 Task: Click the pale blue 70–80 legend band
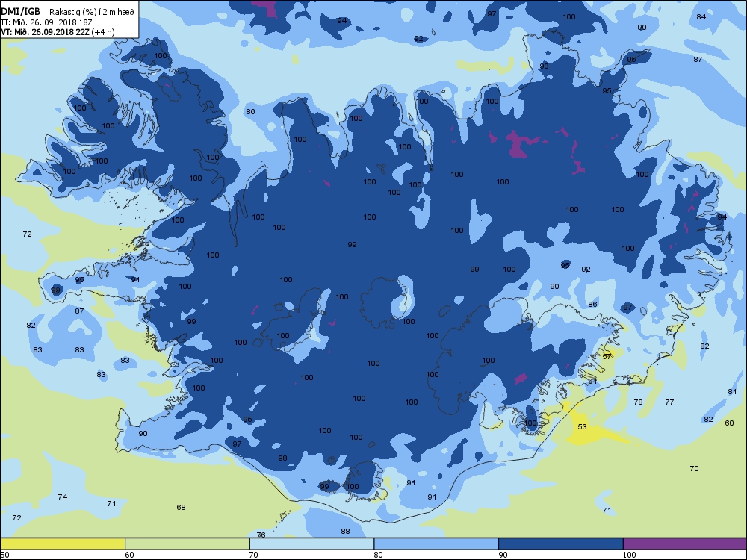[x=311, y=544]
